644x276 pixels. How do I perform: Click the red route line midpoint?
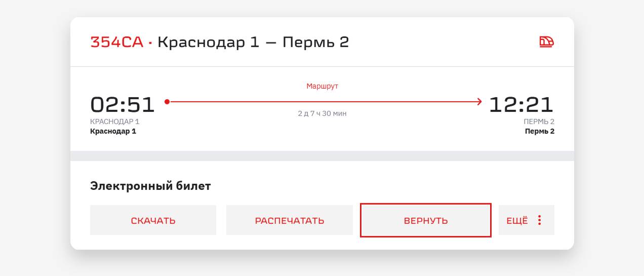[324, 102]
